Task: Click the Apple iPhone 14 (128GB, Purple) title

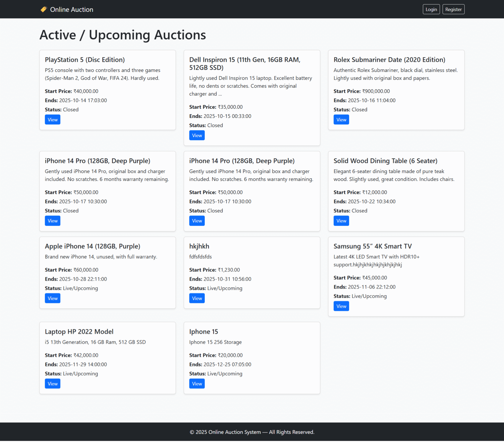Action: [93, 246]
